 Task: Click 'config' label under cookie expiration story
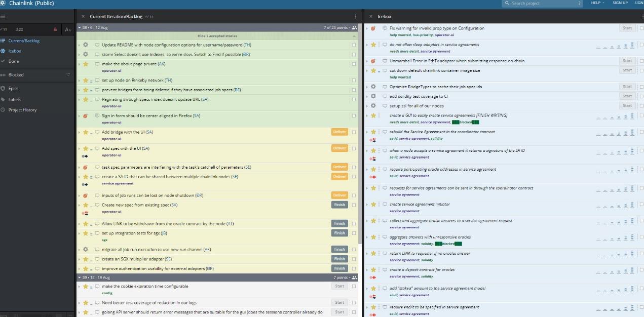[x=107, y=293]
